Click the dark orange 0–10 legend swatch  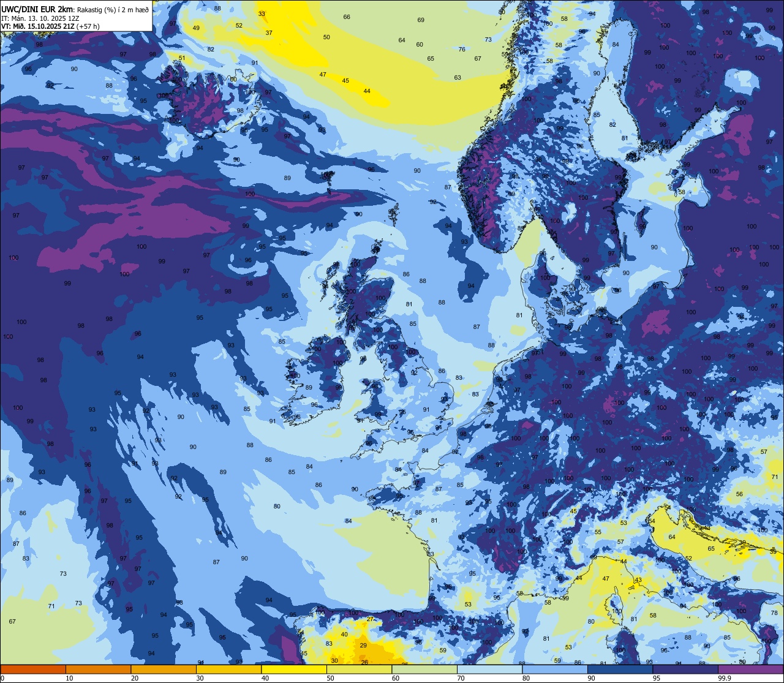click(x=33, y=669)
